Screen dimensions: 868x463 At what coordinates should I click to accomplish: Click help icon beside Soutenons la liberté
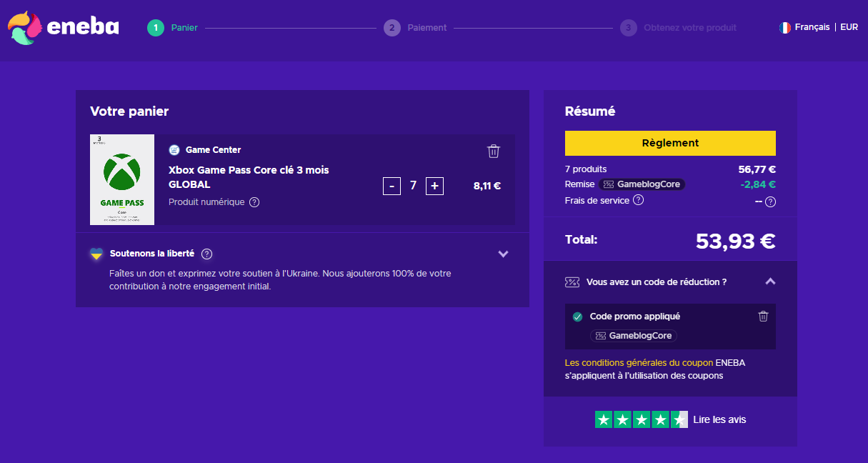coord(206,254)
